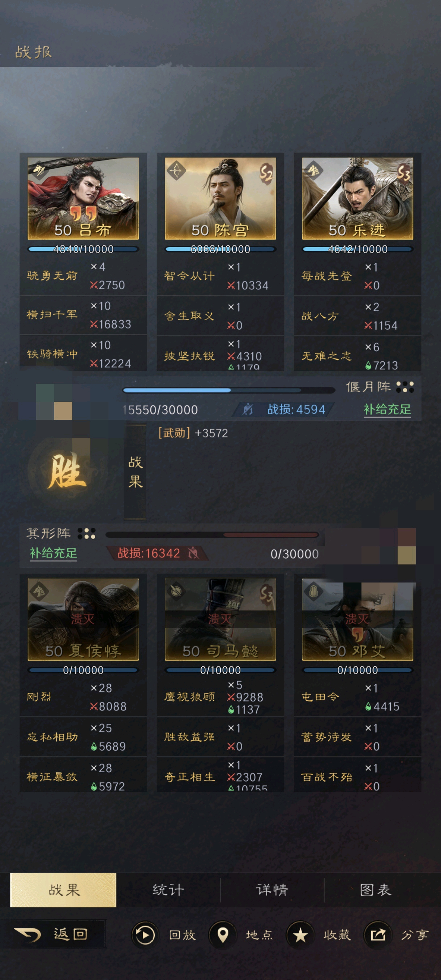Open the 图表 tab
Viewport: 441px width, 980px height.
(376, 889)
